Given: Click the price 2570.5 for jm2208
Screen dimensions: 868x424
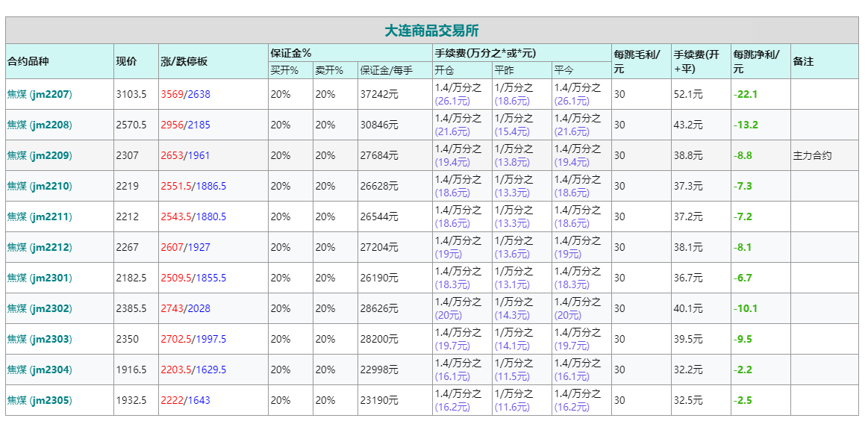Looking at the screenshot, I should pos(131,125).
